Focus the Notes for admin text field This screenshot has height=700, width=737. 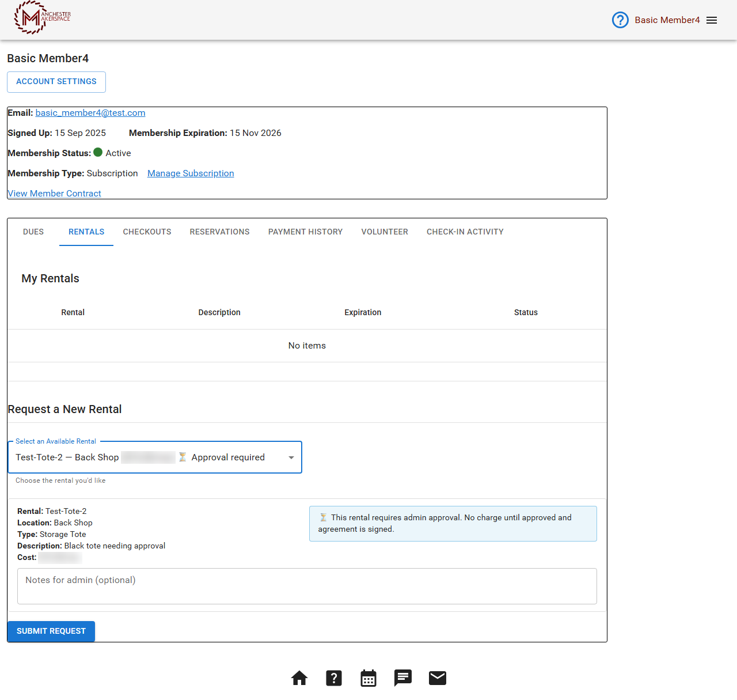[x=307, y=587]
